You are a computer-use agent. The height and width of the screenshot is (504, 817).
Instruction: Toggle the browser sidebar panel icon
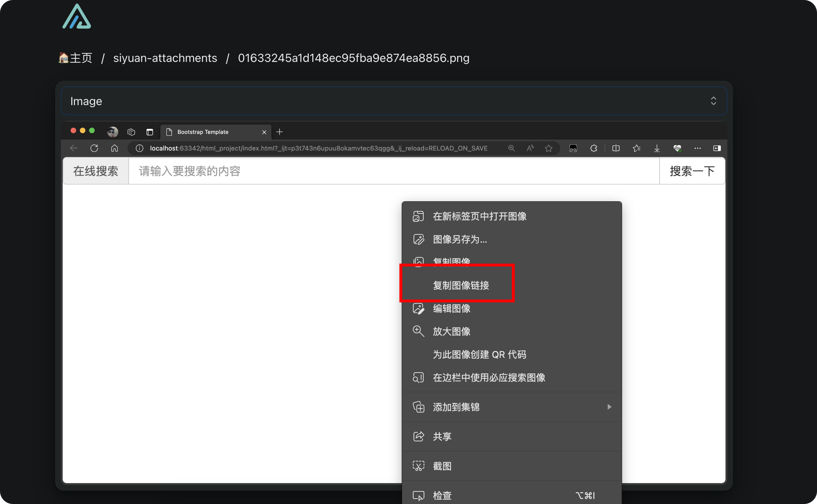(716, 148)
